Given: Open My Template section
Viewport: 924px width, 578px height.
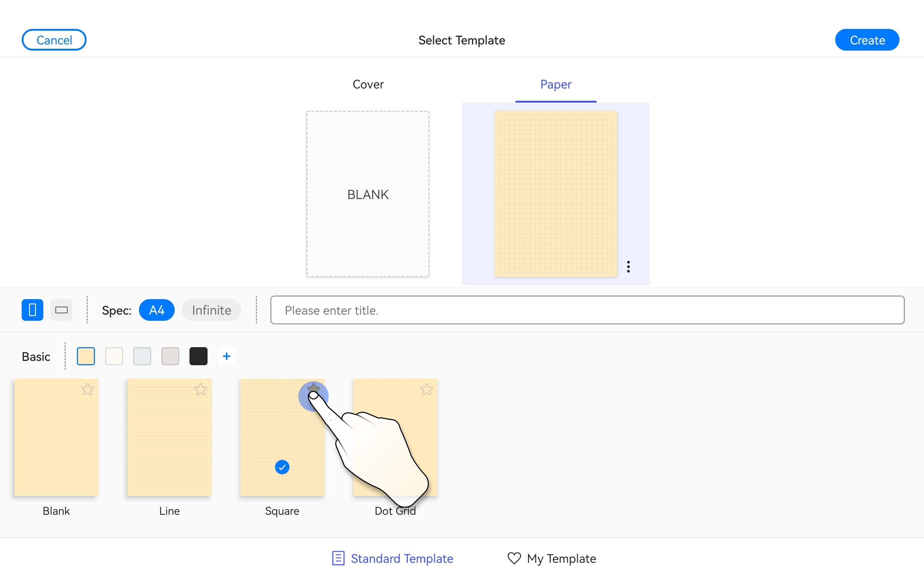Looking at the screenshot, I should [552, 558].
